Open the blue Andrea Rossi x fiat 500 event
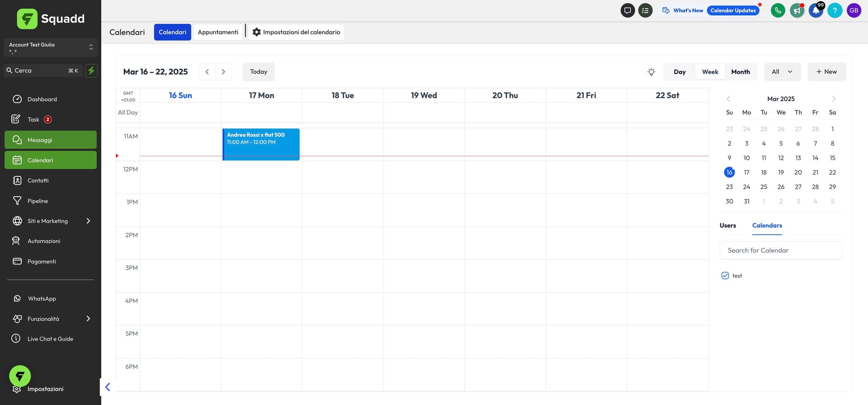The height and width of the screenshot is (405, 868). click(x=261, y=145)
